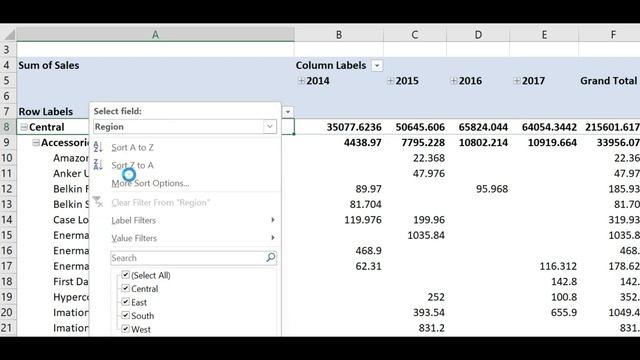640x360 pixels.
Task: Click cell value 10919.664
Action: tap(552, 142)
